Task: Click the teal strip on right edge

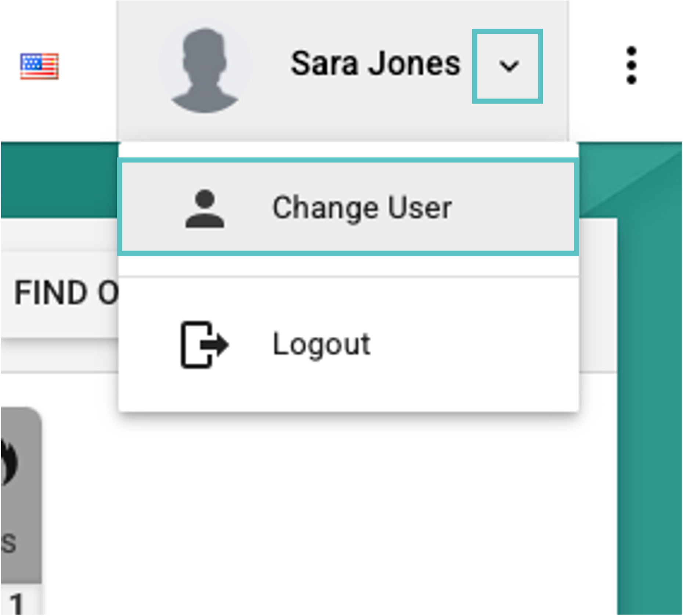Action: coord(650,404)
